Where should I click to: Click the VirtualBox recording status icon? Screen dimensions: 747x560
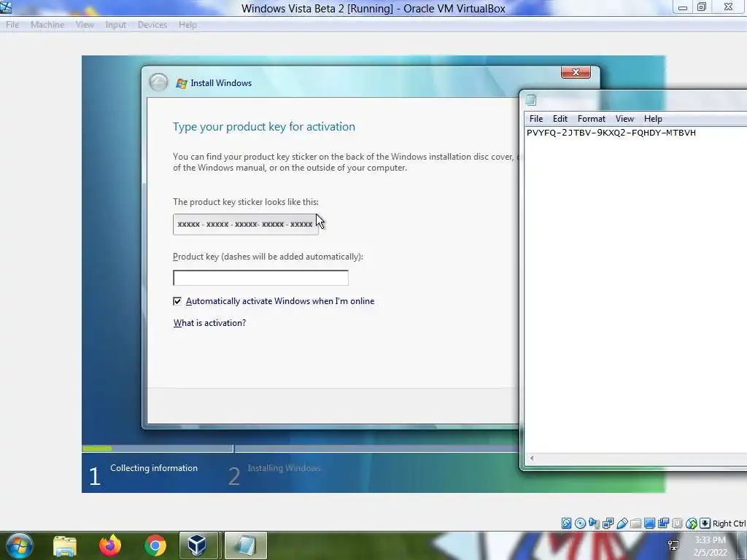pyautogui.click(x=663, y=524)
